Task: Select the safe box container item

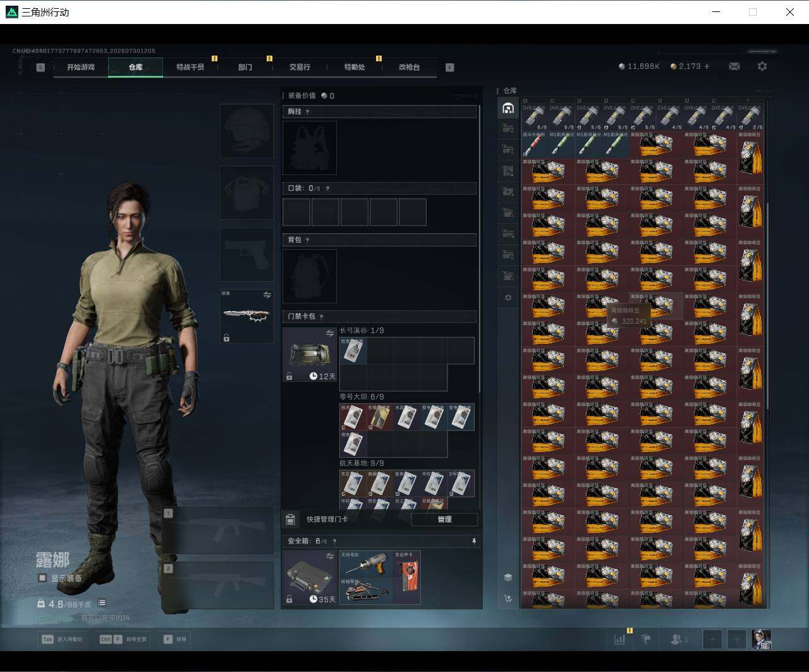Action: (x=310, y=578)
